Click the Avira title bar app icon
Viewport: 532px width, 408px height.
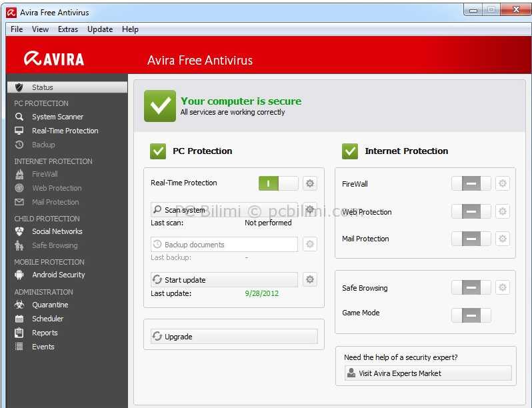pyautogui.click(x=11, y=13)
